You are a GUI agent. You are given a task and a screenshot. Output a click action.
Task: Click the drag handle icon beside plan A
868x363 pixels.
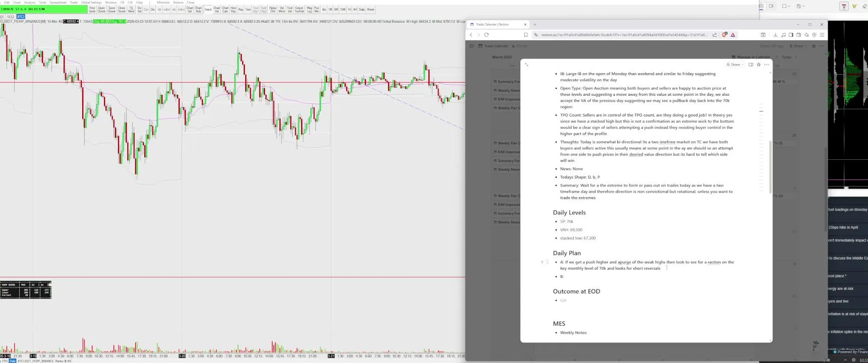tap(548, 262)
